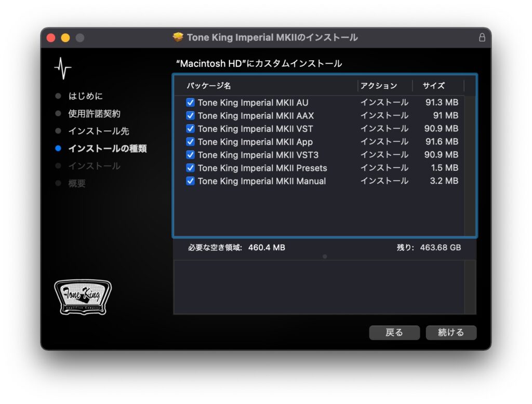Click the アクション column header
Viewport: 532px width, 404px height.
pos(378,86)
